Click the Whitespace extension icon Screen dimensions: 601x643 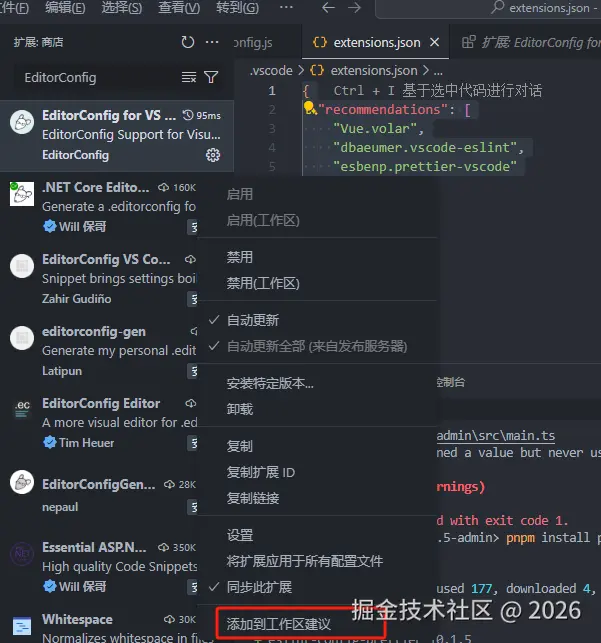[x=22, y=626]
